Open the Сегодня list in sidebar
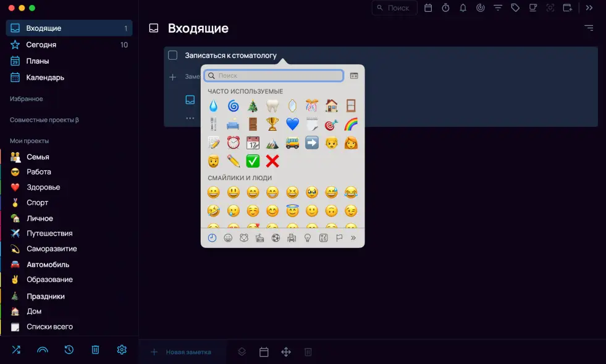 (x=41, y=45)
